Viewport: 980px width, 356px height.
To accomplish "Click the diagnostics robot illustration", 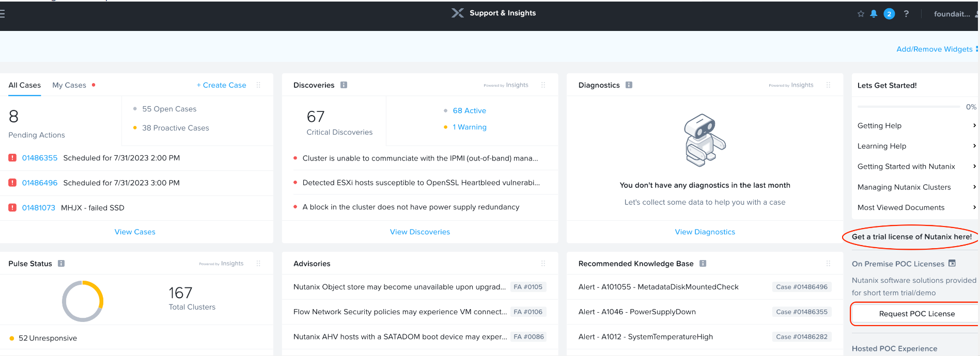I will point(705,140).
